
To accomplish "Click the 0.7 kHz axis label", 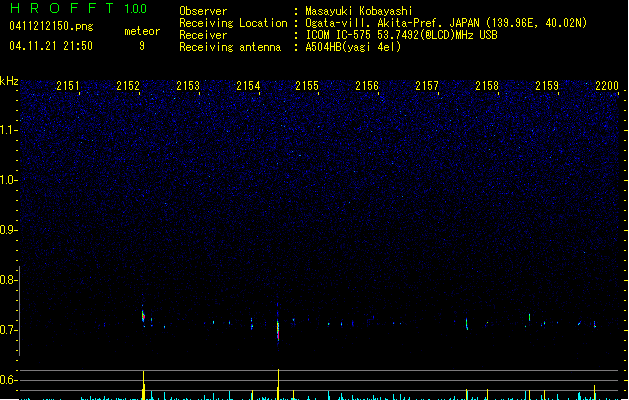I will (x=9, y=330).
